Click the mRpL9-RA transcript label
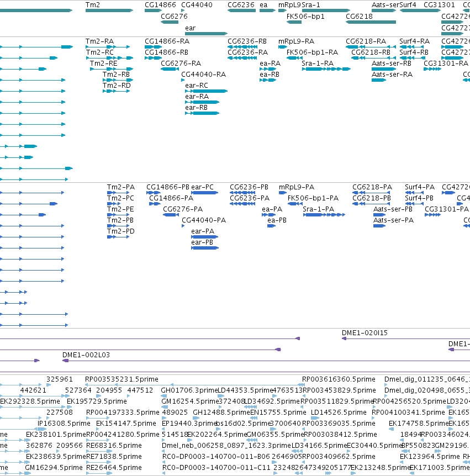The width and height of the screenshot is (470, 476). coord(297,41)
